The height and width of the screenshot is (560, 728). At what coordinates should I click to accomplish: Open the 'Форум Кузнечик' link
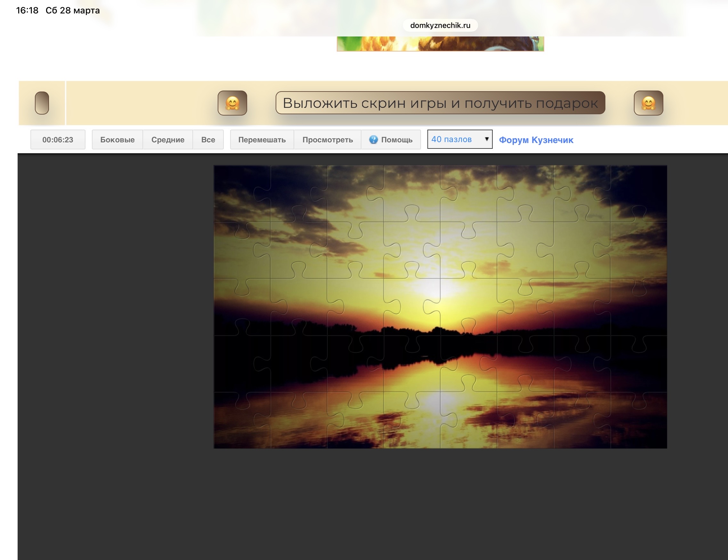click(536, 140)
